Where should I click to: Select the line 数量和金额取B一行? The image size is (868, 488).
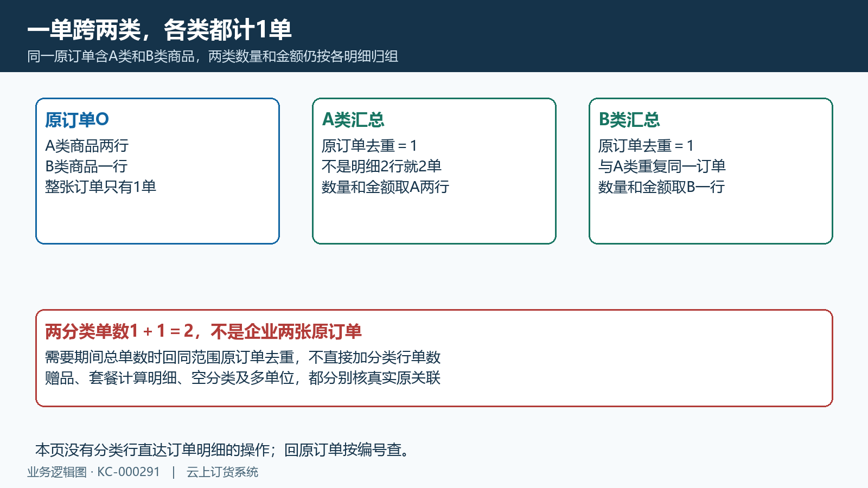[661, 187]
